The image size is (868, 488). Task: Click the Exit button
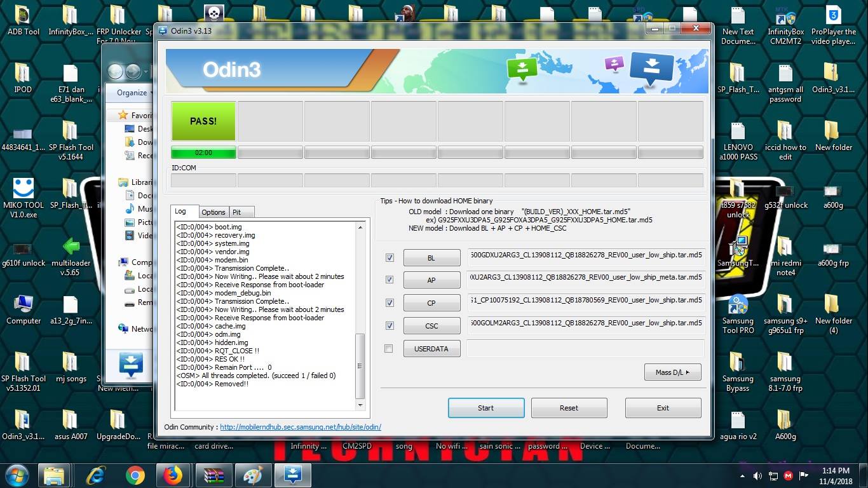(663, 408)
